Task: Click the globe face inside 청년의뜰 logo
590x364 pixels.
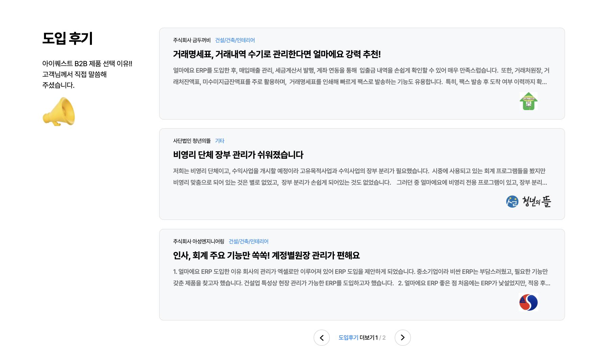Action: tap(511, 202)
